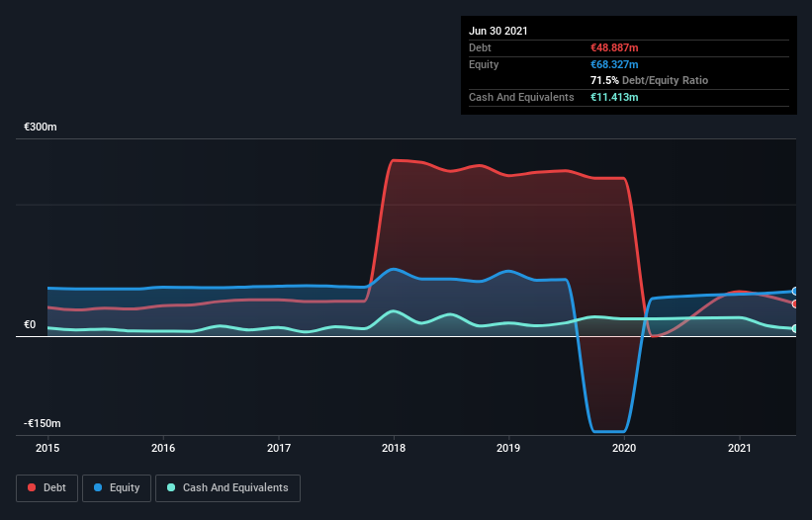
Task: Click the 2015 x-axis label
Action: coord(47,448)
